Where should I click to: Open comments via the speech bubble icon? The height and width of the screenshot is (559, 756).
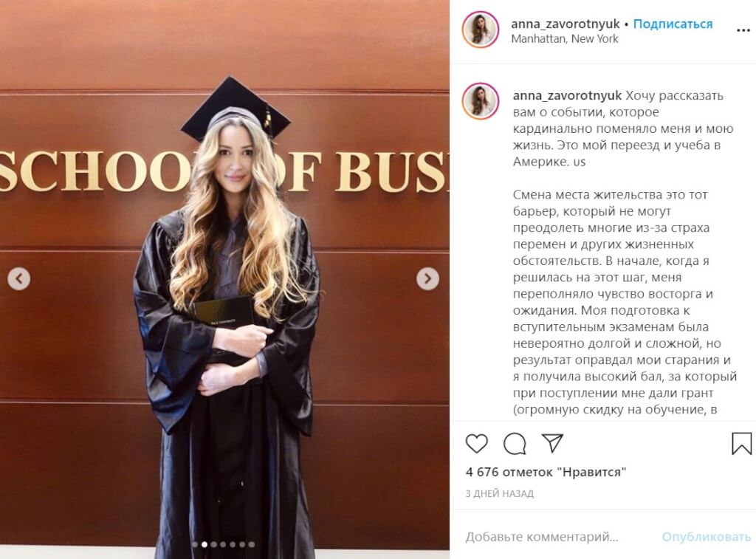coord(515,443)
